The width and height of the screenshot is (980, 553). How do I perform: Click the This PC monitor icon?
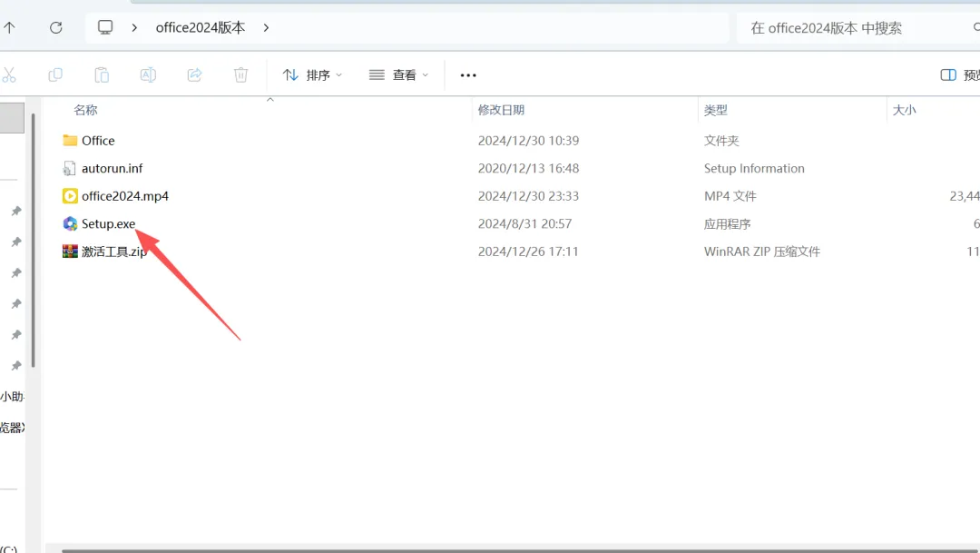[x=105, y=27]
